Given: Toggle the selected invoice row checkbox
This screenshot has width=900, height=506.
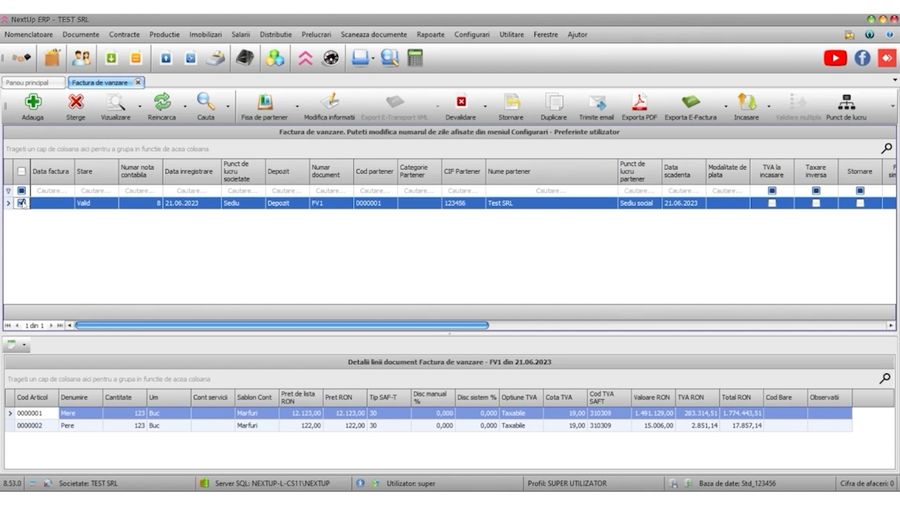Looking at the screenshot, I should tap(22, 203).
